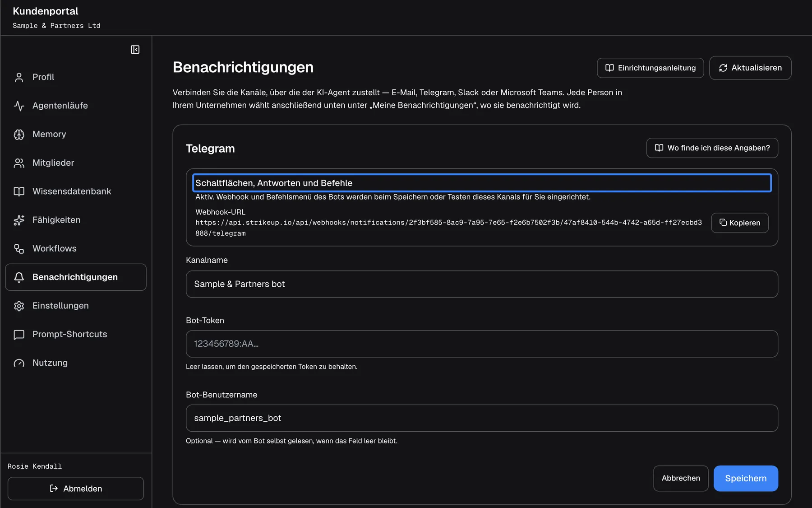Click the Telegram section heading
This screenshot has width=812, height=508.
210,149
